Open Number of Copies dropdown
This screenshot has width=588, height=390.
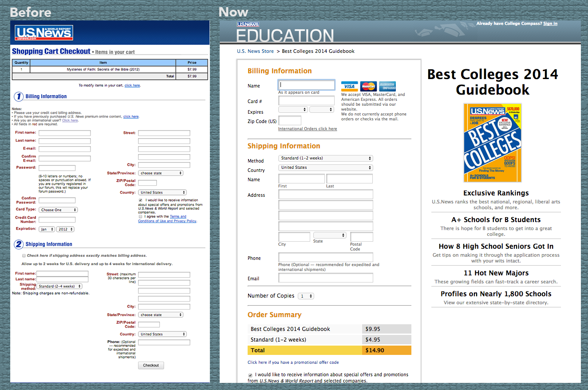pos(306,296)
